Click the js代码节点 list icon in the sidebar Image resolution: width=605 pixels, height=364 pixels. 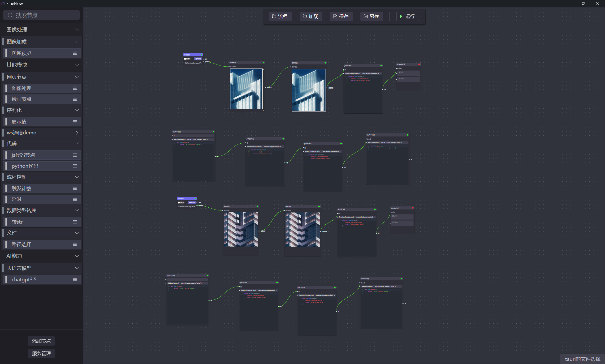point(75,155)
